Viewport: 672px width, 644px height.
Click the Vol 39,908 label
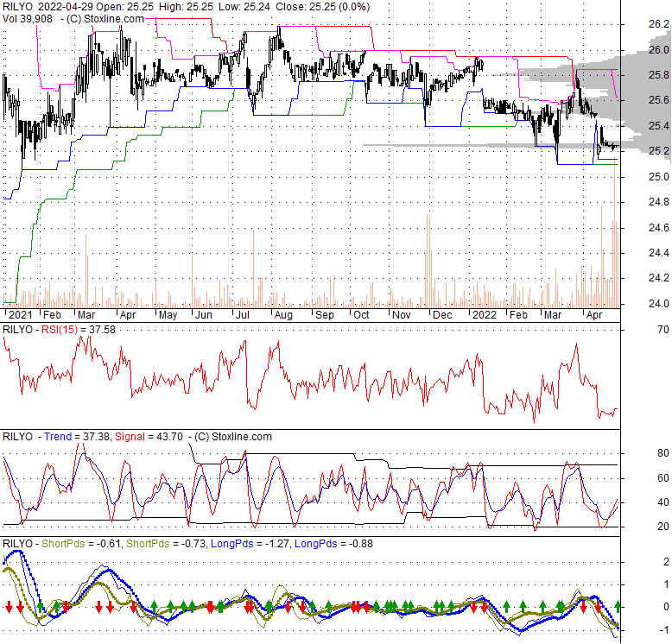pos(28,19)
